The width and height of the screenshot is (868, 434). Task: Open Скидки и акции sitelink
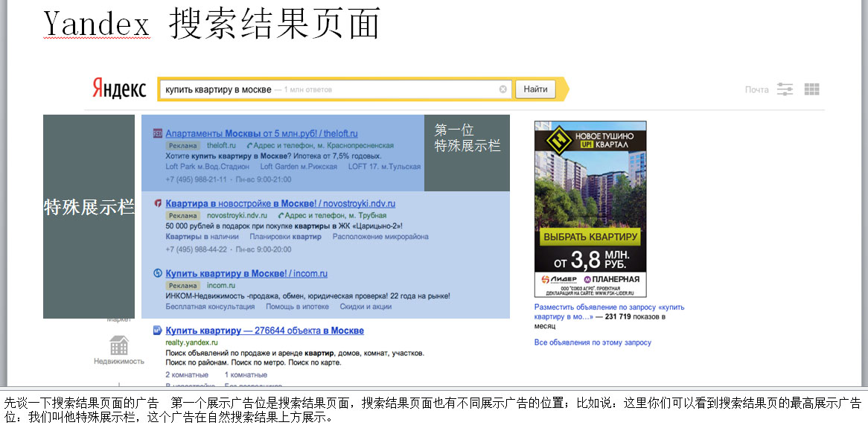366,307
